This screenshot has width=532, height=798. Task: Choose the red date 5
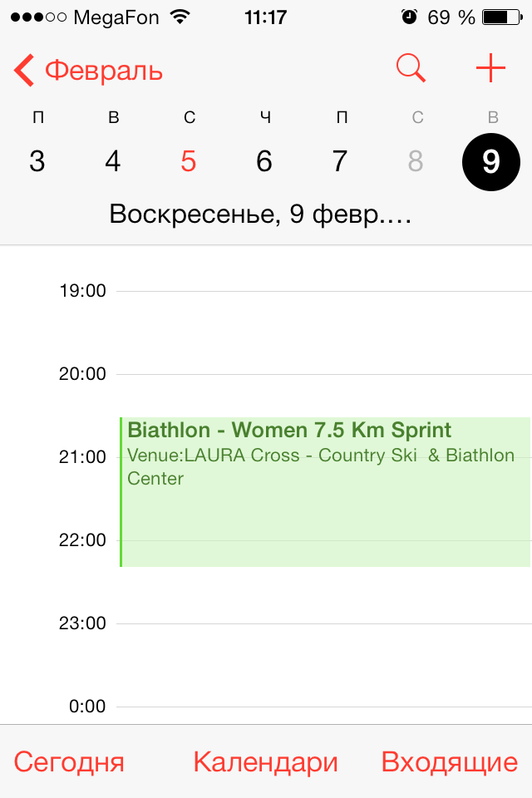tap(189, 161)
